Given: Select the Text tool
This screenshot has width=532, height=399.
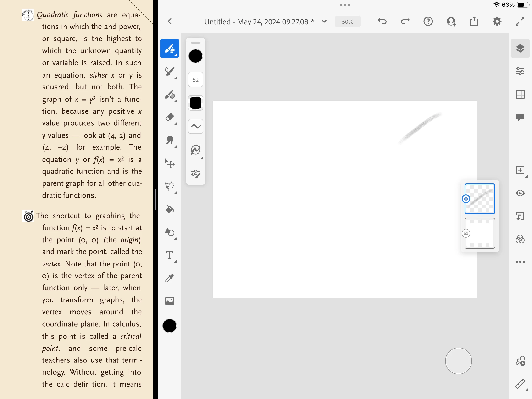Looking at the screenshot, I should pos(169,255).
